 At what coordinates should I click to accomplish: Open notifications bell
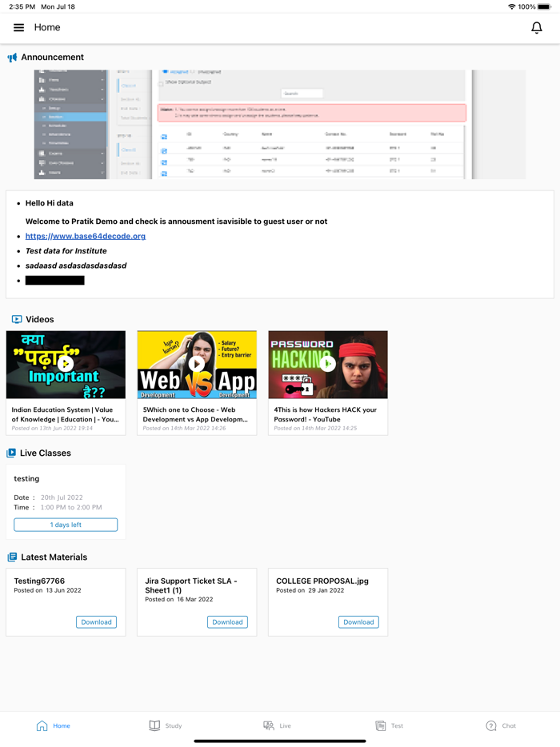537,28
